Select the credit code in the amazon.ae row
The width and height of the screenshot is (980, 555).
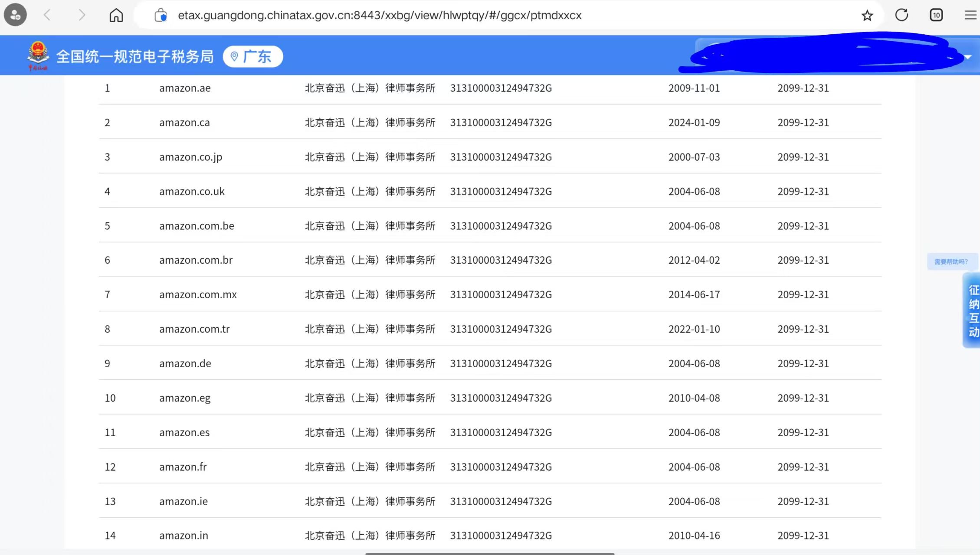[x=501, y=88]
